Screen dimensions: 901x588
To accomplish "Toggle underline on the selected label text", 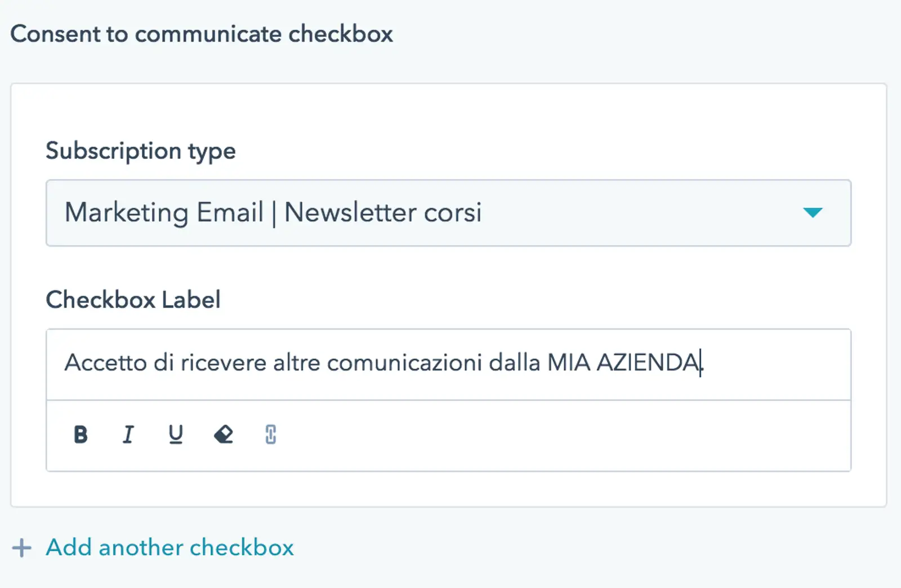I will (x=176, y=434).
